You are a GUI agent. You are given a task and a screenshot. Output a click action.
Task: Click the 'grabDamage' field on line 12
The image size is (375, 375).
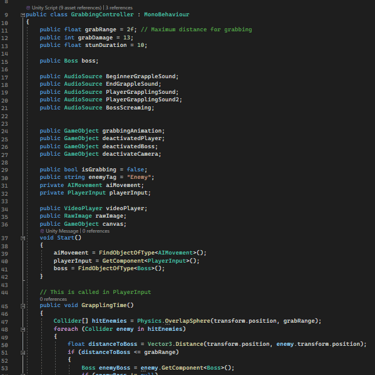click(95, 38)
